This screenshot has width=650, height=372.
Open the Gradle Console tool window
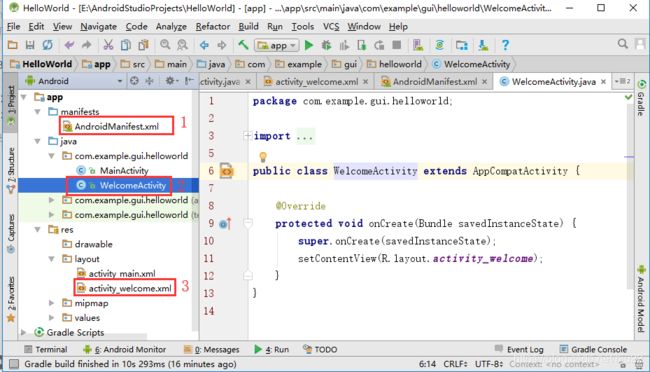(593, 350)
